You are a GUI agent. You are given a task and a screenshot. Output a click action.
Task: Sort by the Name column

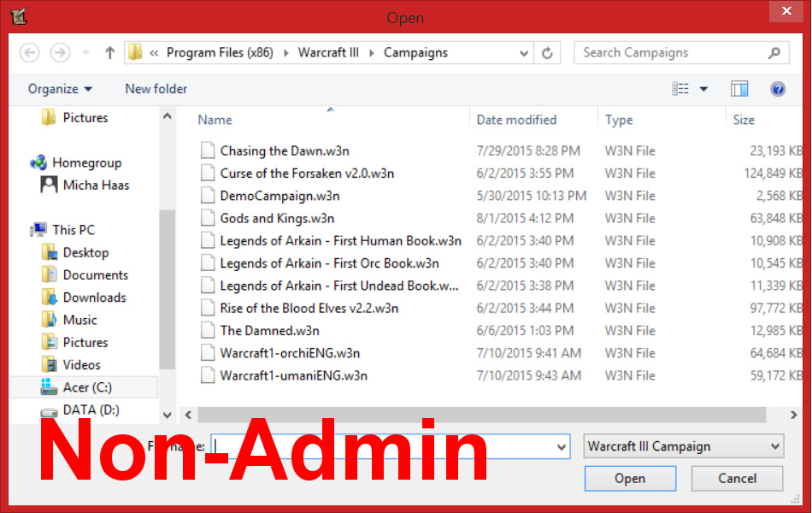tap(215, 121)
